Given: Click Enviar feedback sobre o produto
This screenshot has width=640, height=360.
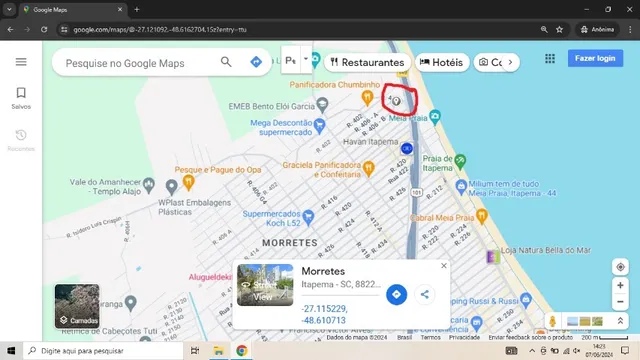Looking at the screenshot, I should [530, 338].
